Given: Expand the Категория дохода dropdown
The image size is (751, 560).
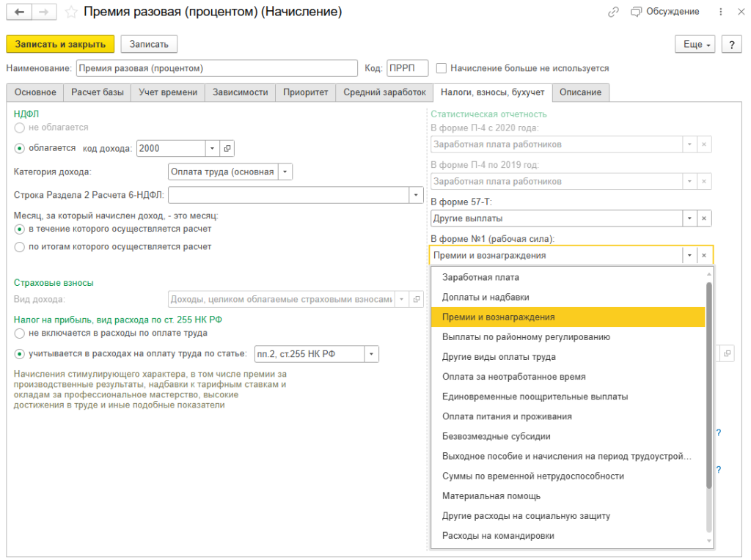Looking at the screenshot, I should click(285, 172).
